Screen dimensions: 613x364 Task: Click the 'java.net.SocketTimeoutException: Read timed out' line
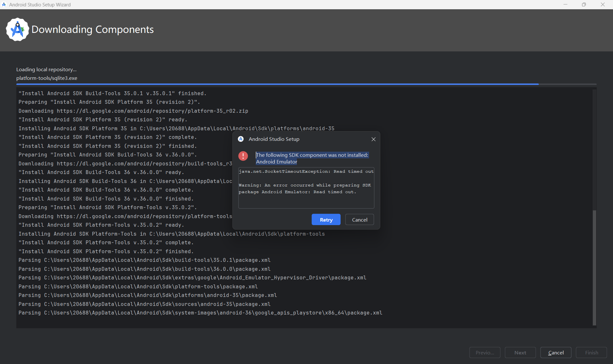coord(306,172)
